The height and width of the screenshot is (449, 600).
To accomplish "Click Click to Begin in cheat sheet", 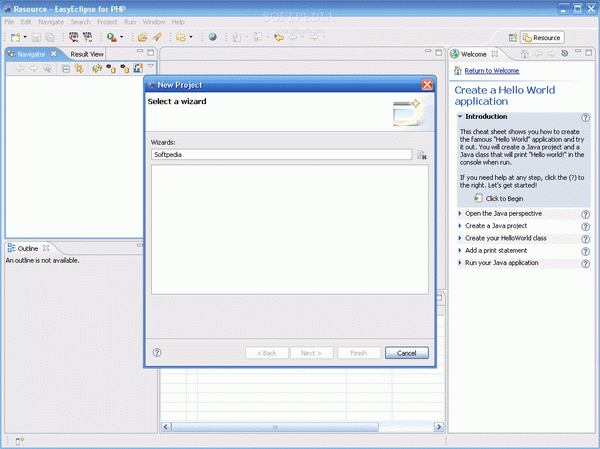I will click(504, 199).
